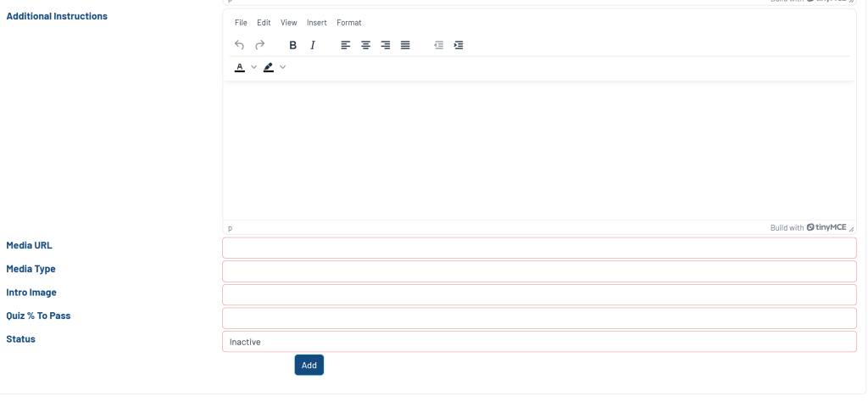The image size is (868, 402).
Task: Select the Status field showing Inactive
Action: point(539,342)
